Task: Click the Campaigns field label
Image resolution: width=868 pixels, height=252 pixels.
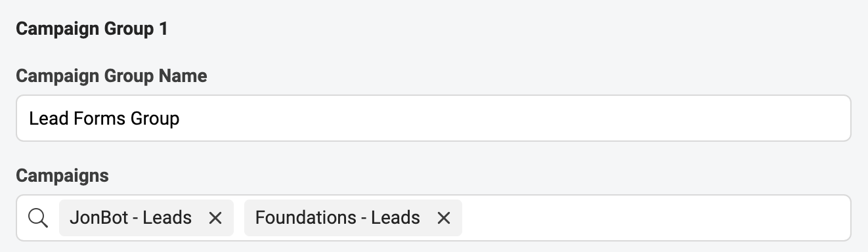Action: [62, 176]
